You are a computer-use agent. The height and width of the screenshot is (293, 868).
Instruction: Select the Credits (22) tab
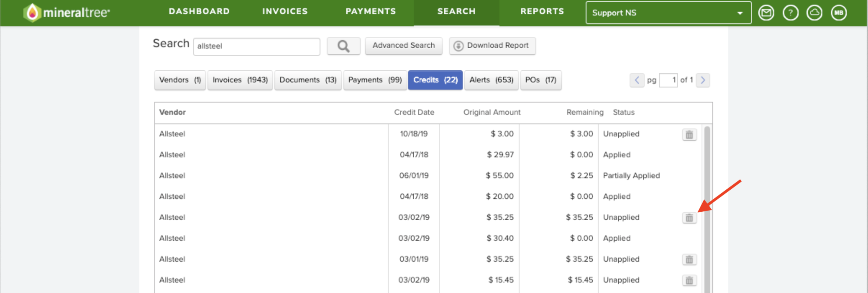435,80
